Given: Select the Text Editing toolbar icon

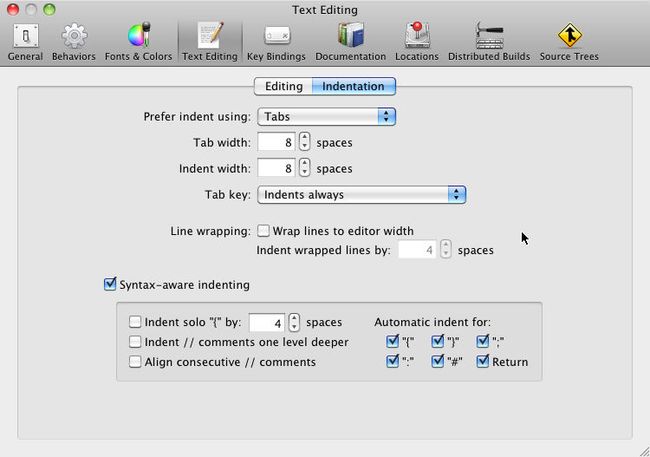Looking at the screenshot, I should pos(210,42).
